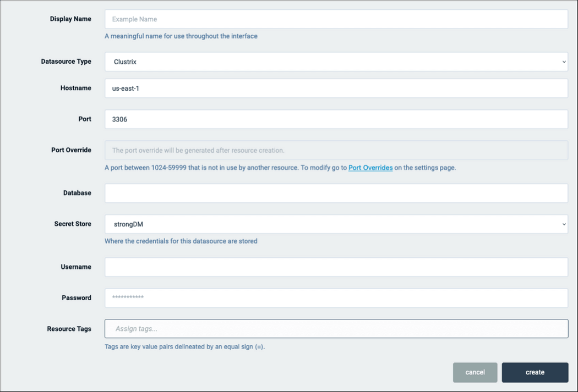Screen dimensions: 578x392
Task: Click the Display Name input field
Action: coord(336,19)
